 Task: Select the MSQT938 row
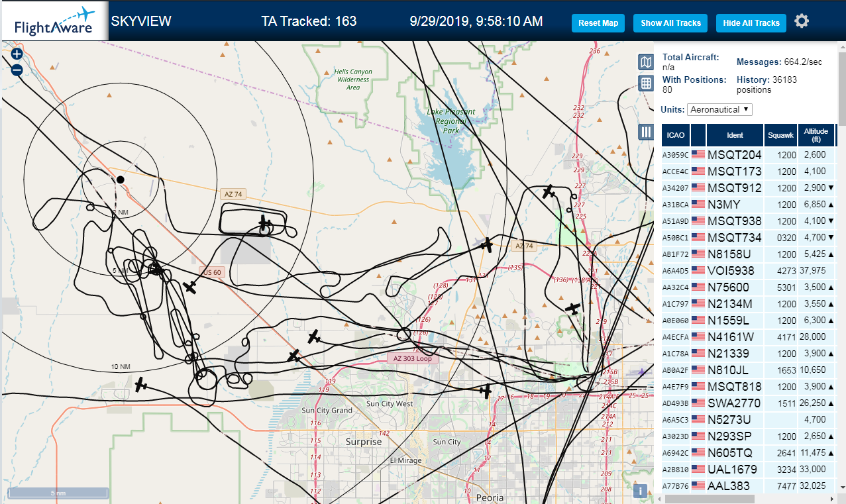pos(749,221)
